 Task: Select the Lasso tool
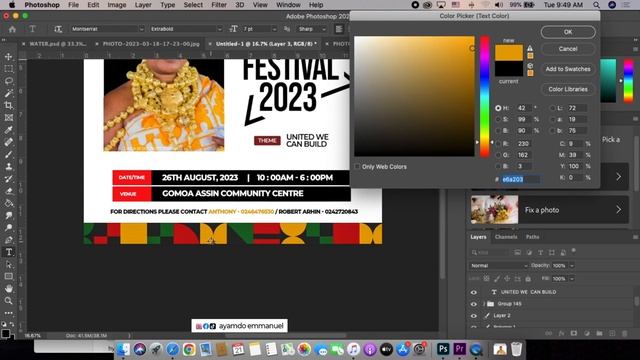[8, 81]
